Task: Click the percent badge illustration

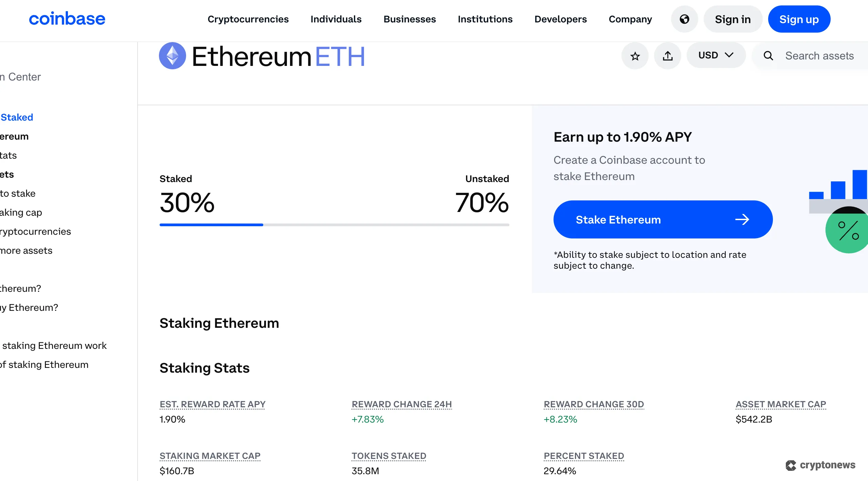Action: pyautogui.click(x=846, y=231)
